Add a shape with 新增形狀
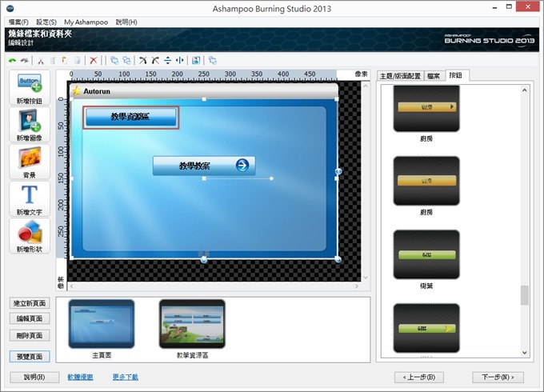The width and height of the screenshot is (544, 392). pos(30,236)
